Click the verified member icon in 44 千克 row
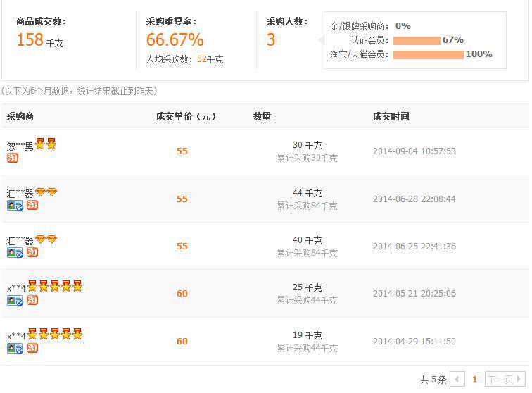 pos(15,206)
